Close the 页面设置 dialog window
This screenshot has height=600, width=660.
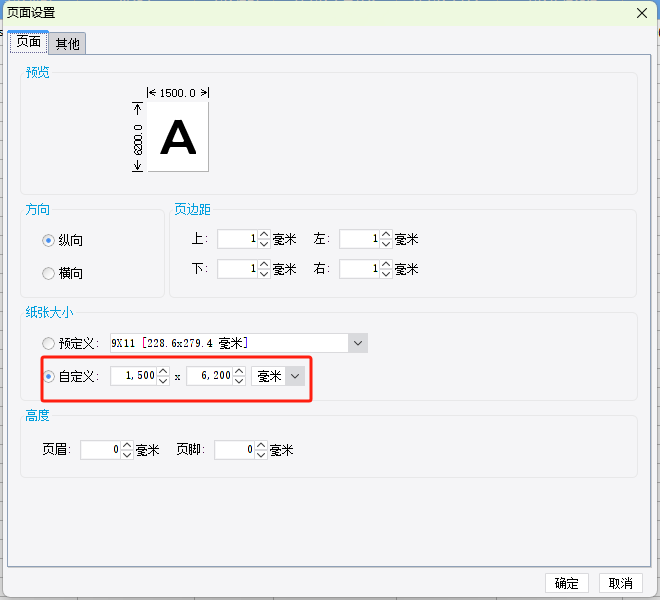tap(642, 13)
